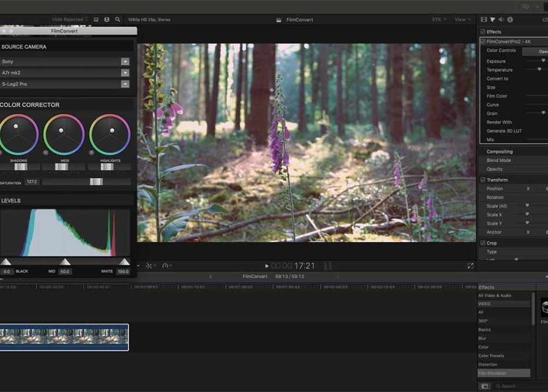Open the Sony camera make dropdown
Viewport: 548px width, 392px height.
point(125,61)
